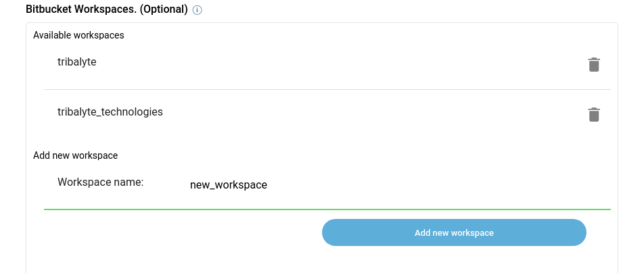Image resolution: width=644 pixels, height=273 pixels.
Task: Select the tribalyte_technologies workspace entry
Action: pos(110,111)
